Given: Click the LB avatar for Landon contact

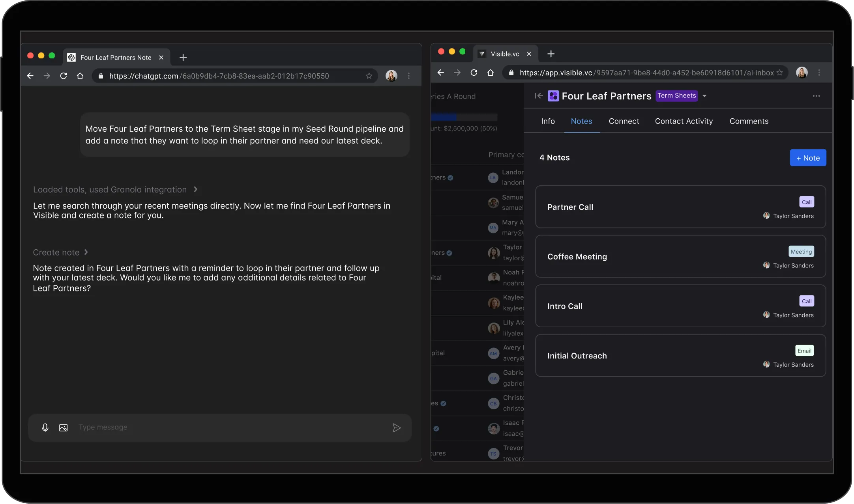Looking at the screenshot, I should point(493,177).
